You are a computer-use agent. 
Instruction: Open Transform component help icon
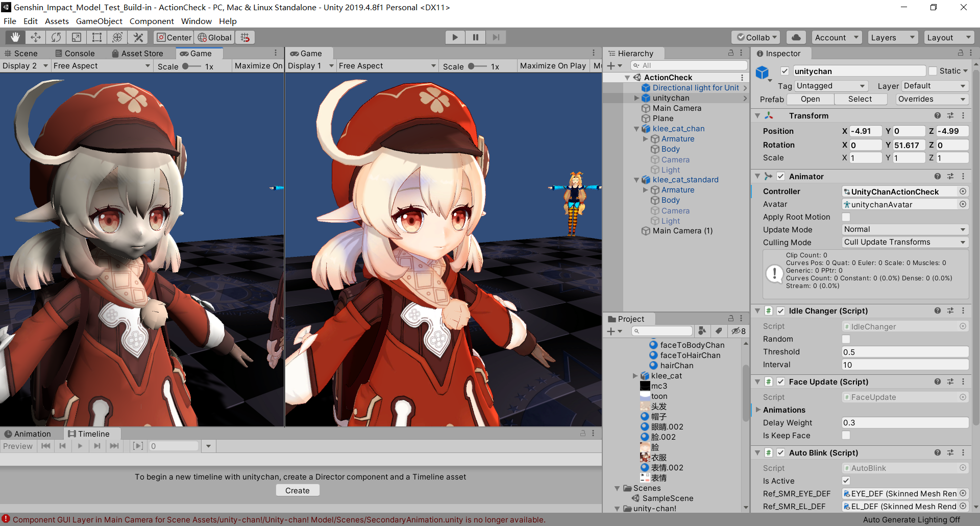(938, 116)
